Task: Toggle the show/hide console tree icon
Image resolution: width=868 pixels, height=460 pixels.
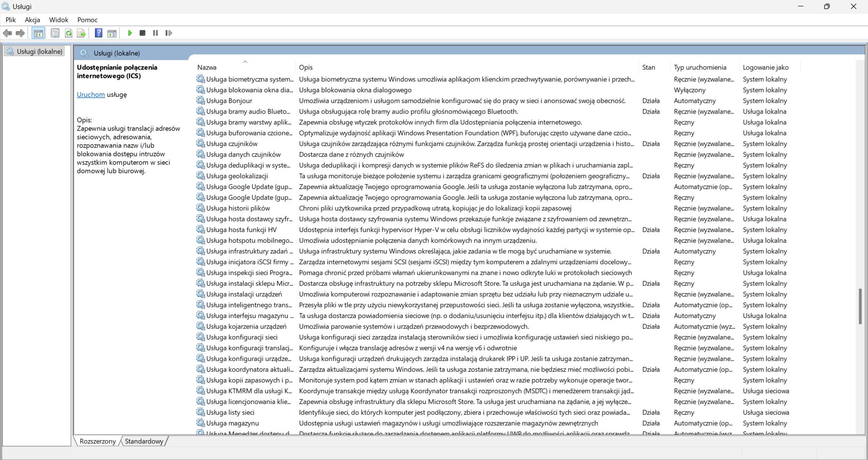Action: [38, 33]
